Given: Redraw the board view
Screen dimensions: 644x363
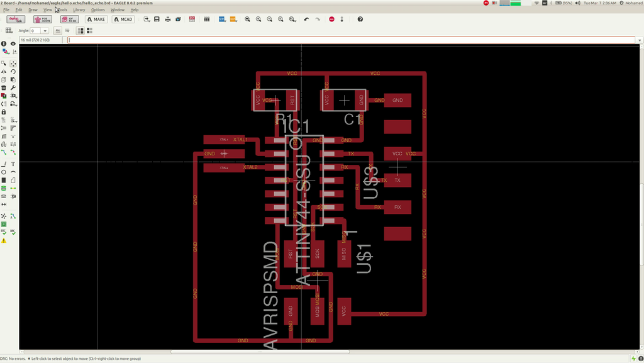Looking at the screenshot, I should click(x=280, y=20).
